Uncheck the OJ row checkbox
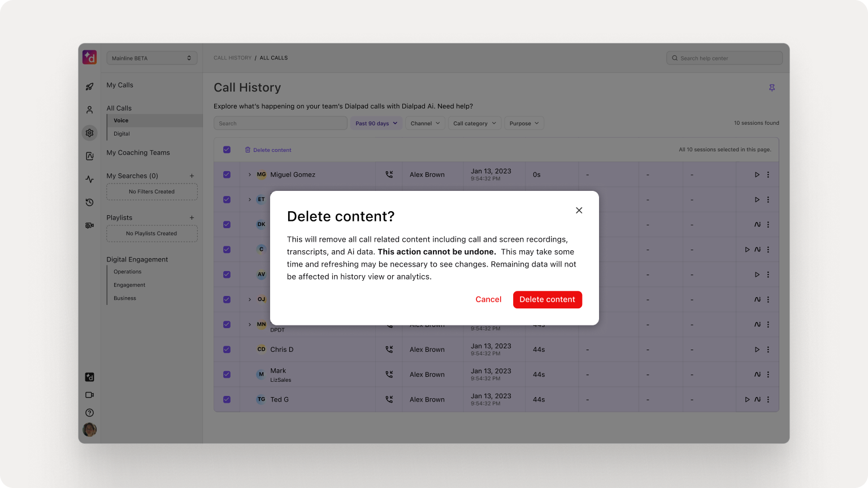Viewport: 868px width, 488px height. point(227,299)
